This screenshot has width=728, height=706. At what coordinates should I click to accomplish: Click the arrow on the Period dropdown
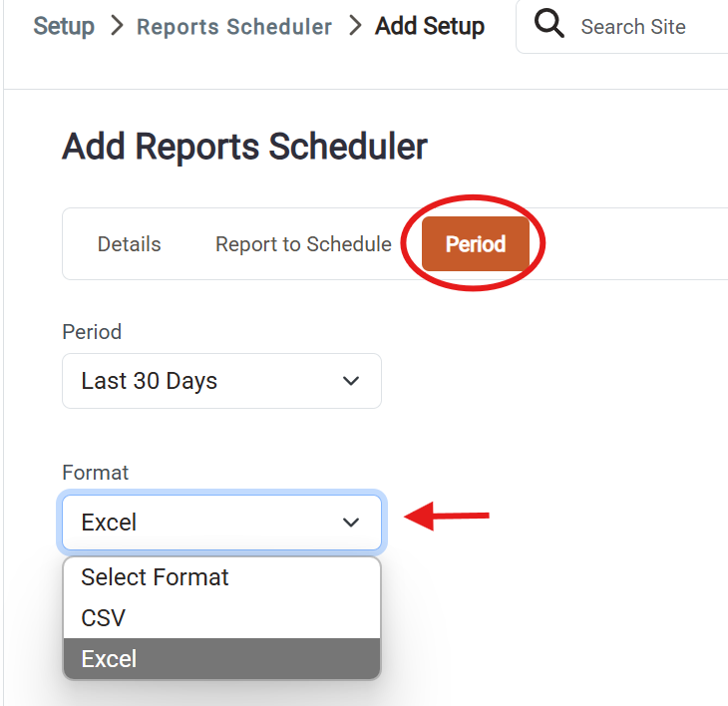pyautogui.click(x=350, y=381)
